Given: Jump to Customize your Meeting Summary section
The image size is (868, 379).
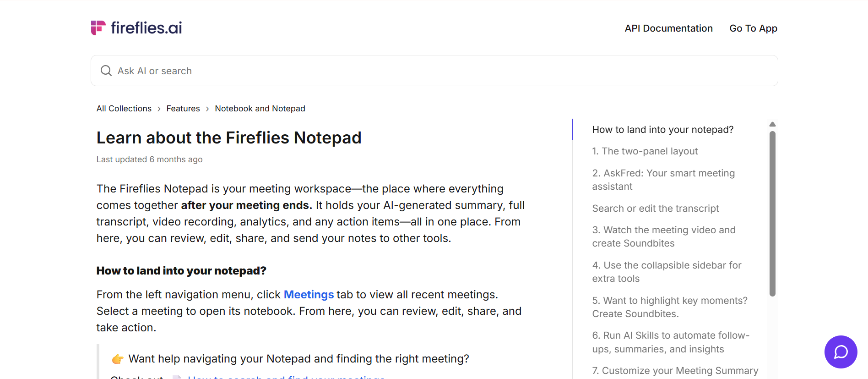Looking at the screenshot, I should (675, 371).
